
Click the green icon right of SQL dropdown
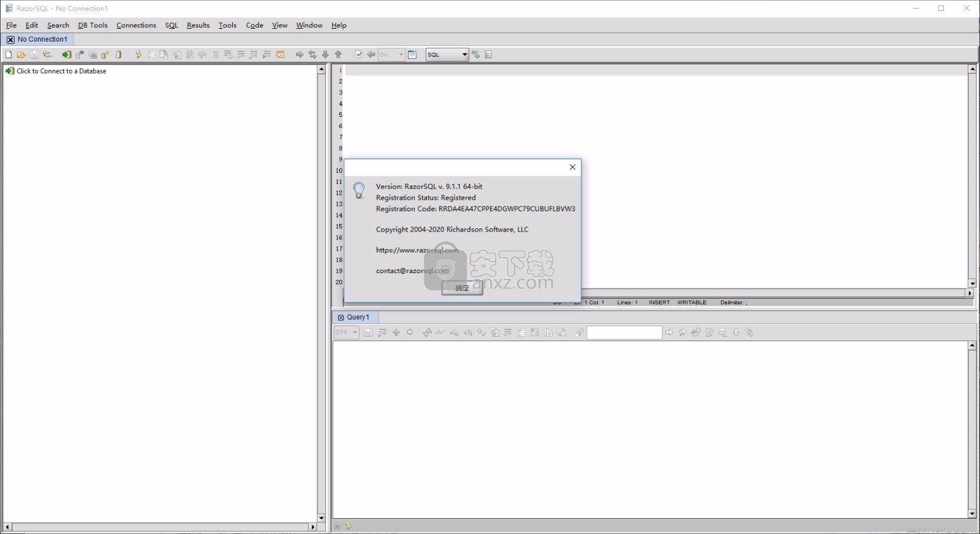click(x=476, y=55)
